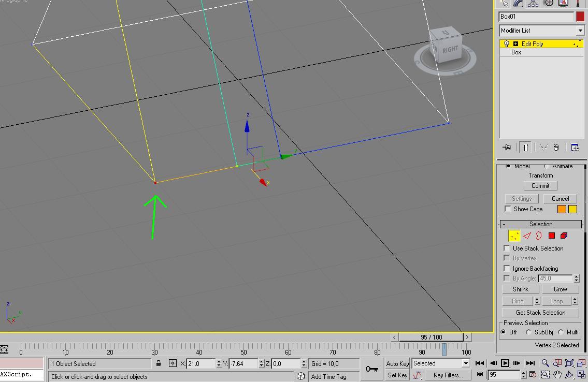Click Default In/Out Tangents curve icon
588x382 pixels.
click(417, 375)
